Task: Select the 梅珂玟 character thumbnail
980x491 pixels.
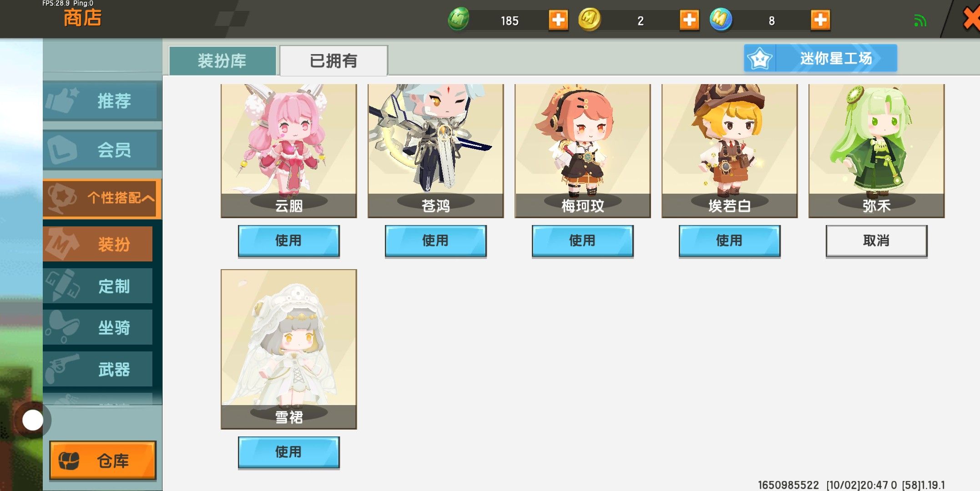Action: (x=582, y=150)
